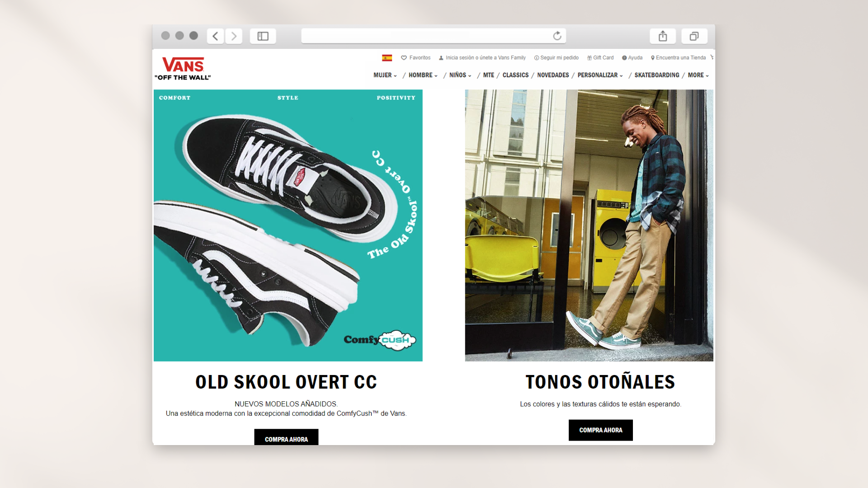Image resolution: width=868 pixels, height=488 pixels.
Task: Open the PERSONALIZAR dropdown
Action: coord(598,75)
